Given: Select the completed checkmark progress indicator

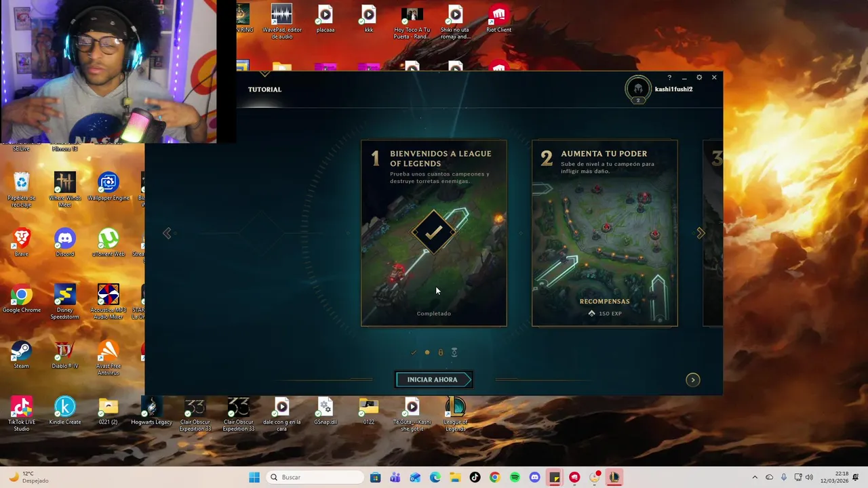Looking at the screenshot, I should pos(414,352).
